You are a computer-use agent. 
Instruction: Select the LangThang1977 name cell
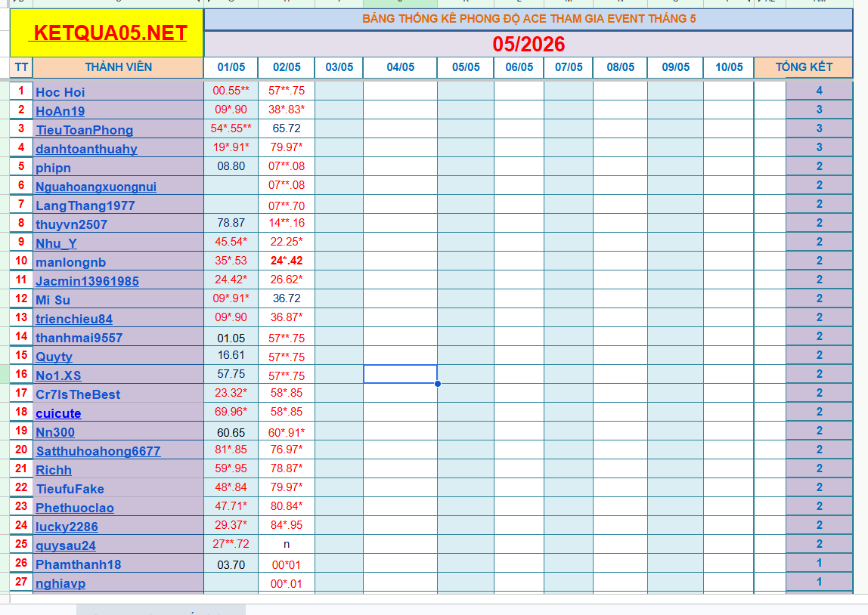[119, 204]
